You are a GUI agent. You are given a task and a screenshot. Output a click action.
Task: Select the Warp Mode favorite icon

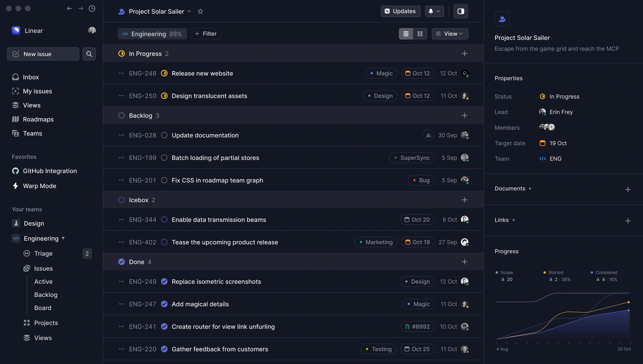pyautogui.click(x=16, y=186)
